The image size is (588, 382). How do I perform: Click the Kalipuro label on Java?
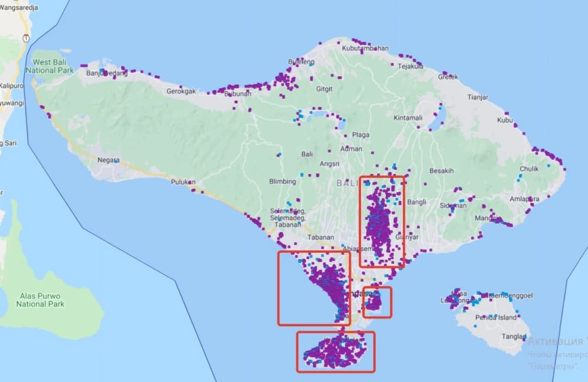click(x=12, y=86)
